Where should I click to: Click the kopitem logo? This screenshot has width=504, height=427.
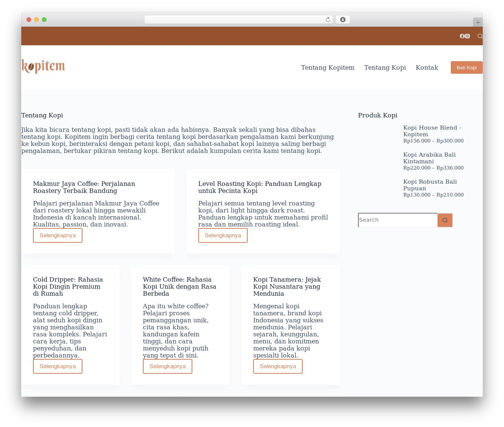tap(43, 67)
